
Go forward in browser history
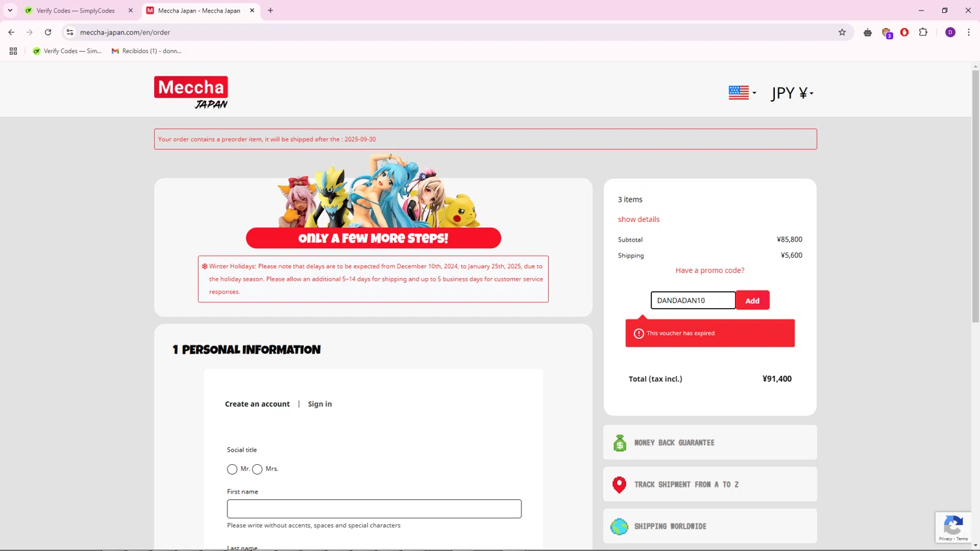[x=29, y=32]
